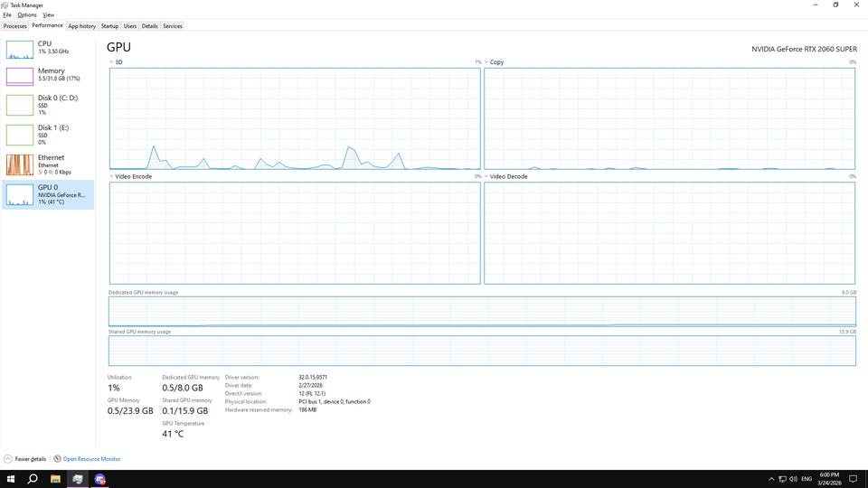
Task: Open the purple chat app taskbar icon
Action: (x=99, y=479)
